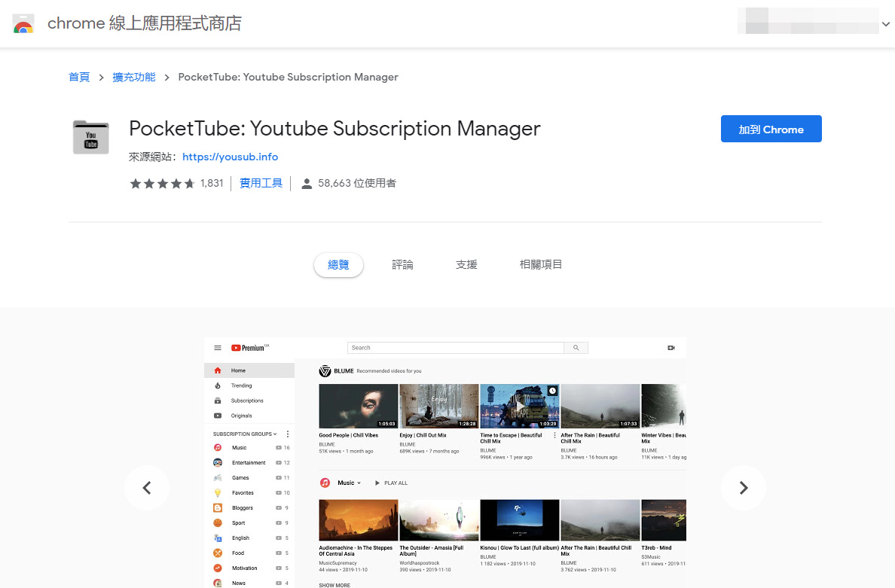
Task: Select Trending flame icon item
Action: (249, 385)
